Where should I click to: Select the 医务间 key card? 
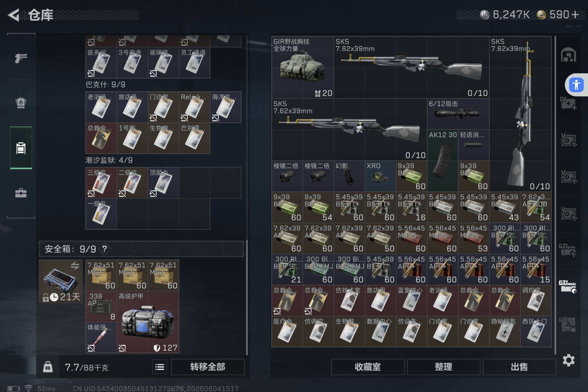(101, 63)
